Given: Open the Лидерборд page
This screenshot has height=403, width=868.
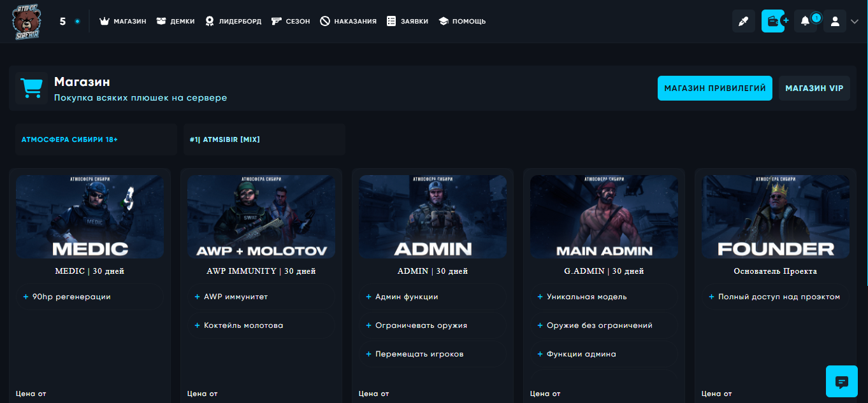Looking at the screenshot, I should tap(233, 21).
